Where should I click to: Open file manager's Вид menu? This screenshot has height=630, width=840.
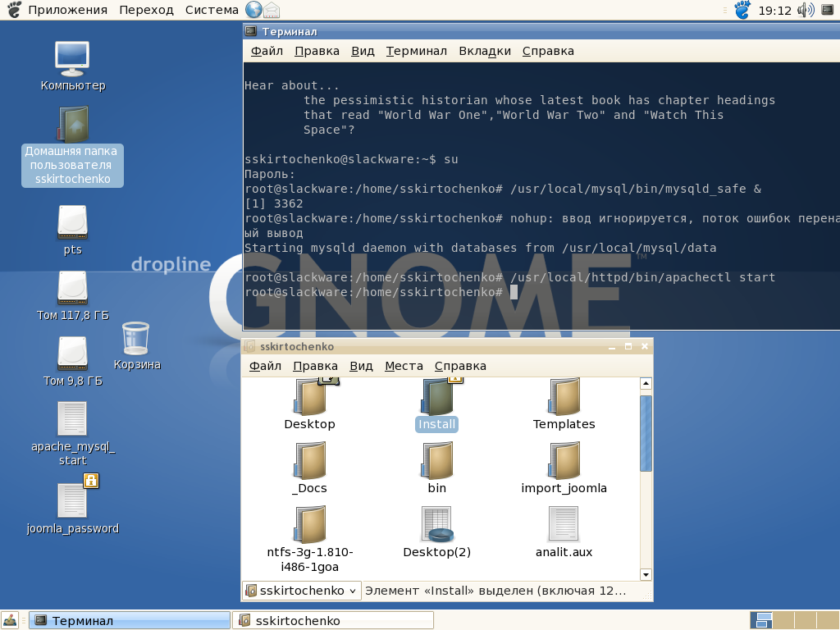(361, 366)
